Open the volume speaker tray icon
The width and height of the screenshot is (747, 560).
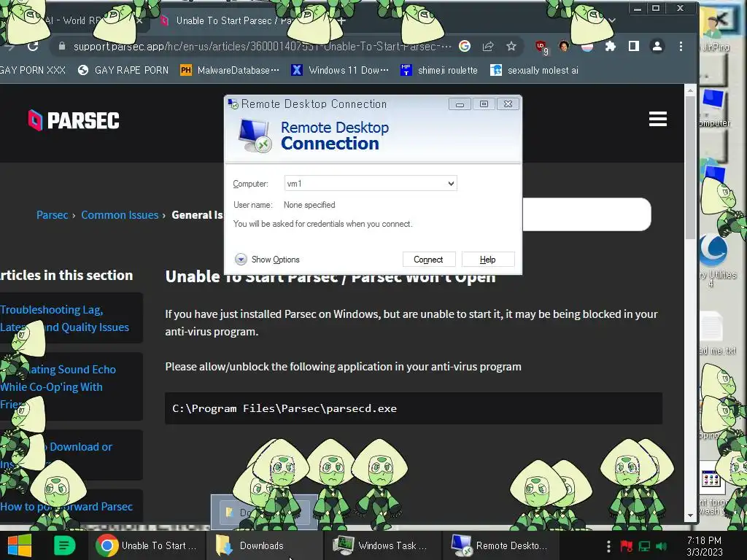coord(661,546)
